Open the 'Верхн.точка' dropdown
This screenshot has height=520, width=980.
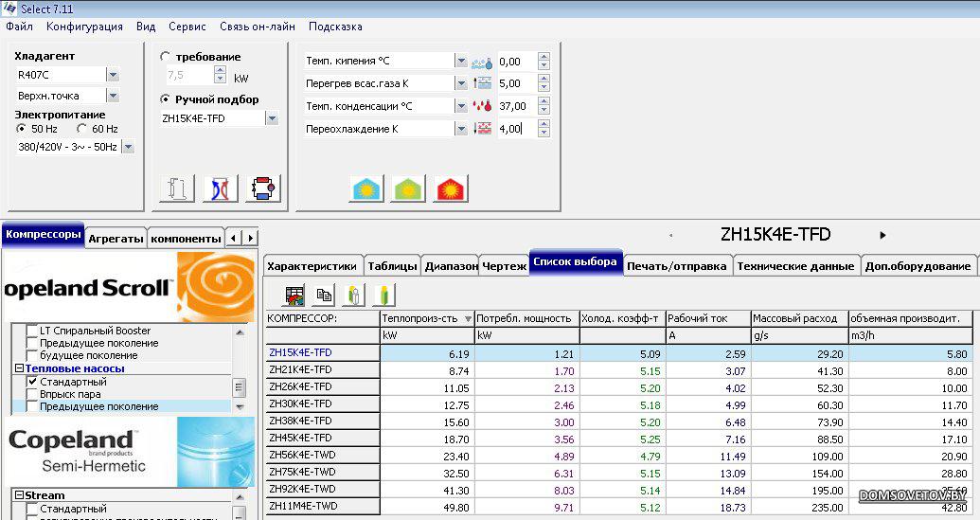tap(113, 96)
